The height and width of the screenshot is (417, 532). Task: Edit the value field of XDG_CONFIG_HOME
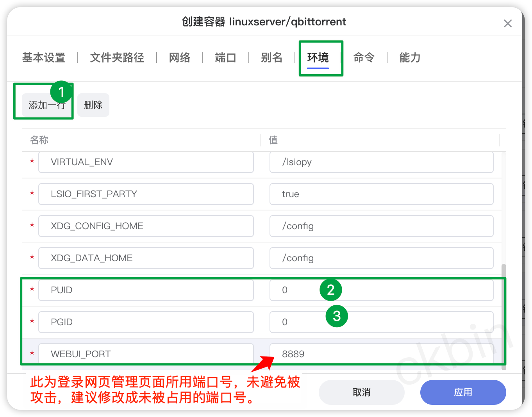(x=382, y=226)
